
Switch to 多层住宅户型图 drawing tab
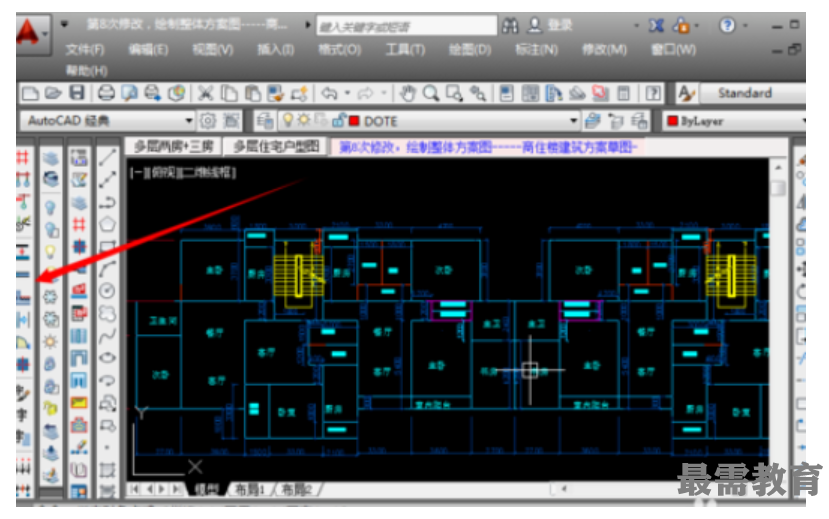pos(276,146)
